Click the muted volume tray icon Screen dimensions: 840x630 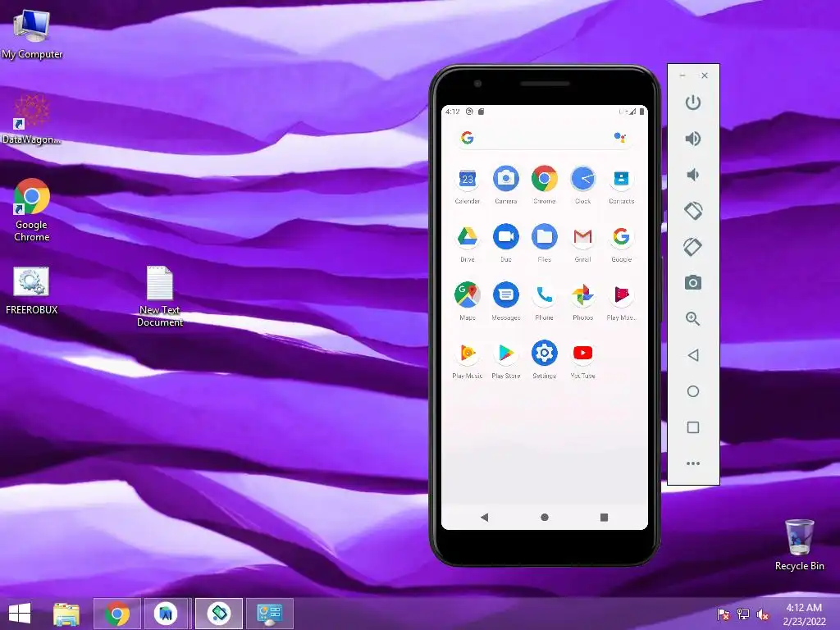[763, 614]
